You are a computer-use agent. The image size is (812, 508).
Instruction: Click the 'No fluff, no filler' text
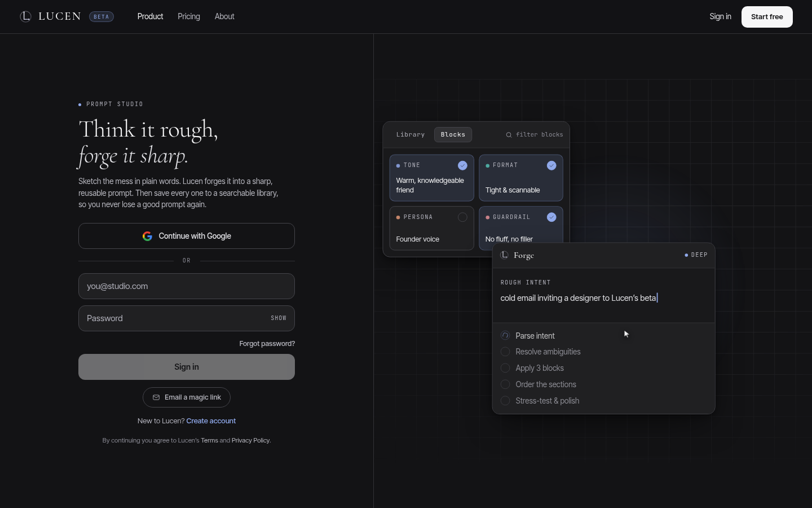coord(509,239)
